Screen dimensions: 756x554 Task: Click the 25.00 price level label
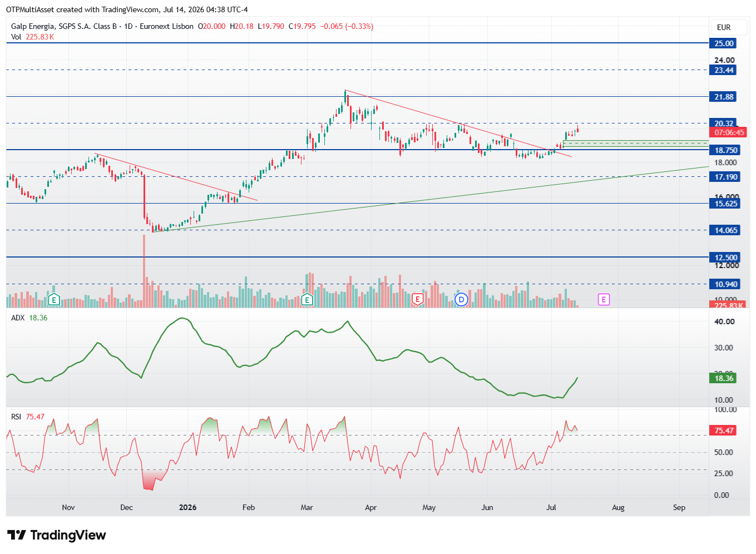[724, 43]
